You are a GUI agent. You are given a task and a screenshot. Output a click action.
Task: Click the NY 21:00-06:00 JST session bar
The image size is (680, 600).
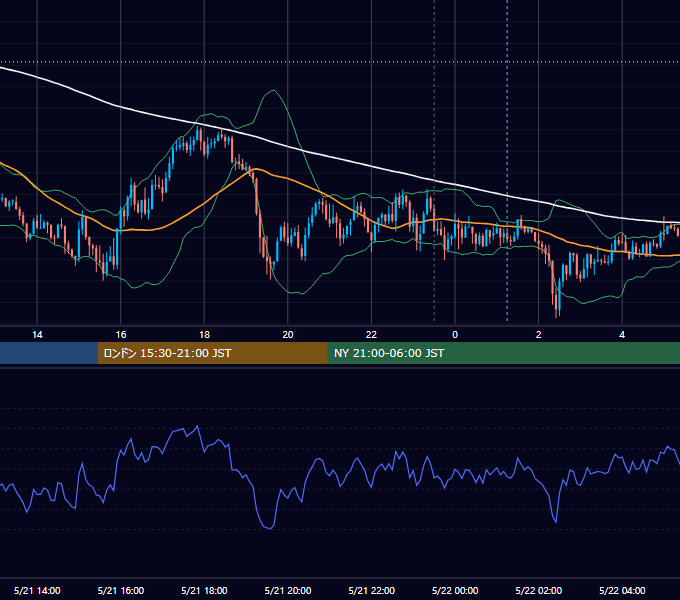[503, 353]
